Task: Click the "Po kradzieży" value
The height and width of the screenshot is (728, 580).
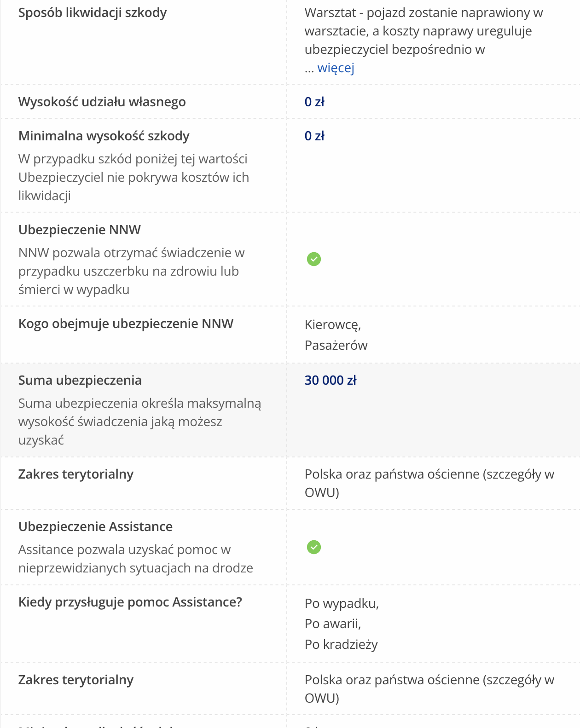Action: tap(341, 645)
